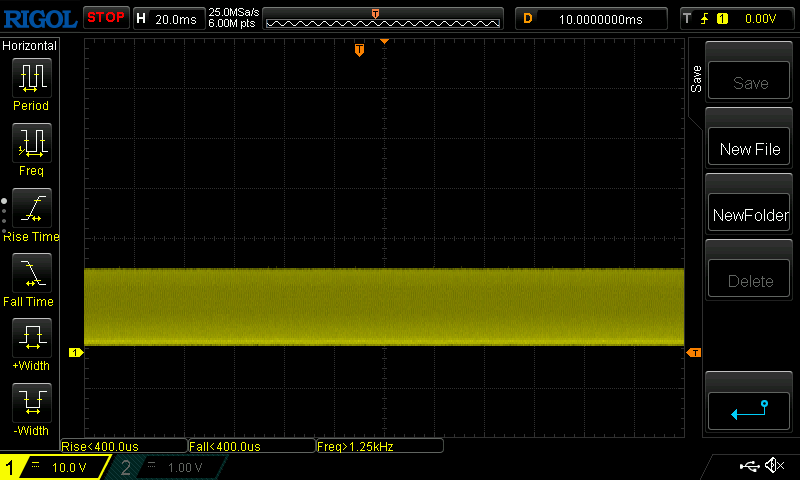The height and width of the screenshot is (480, 800).
Task: Select the Fall Time measurement icon
Action: (30, 273)
